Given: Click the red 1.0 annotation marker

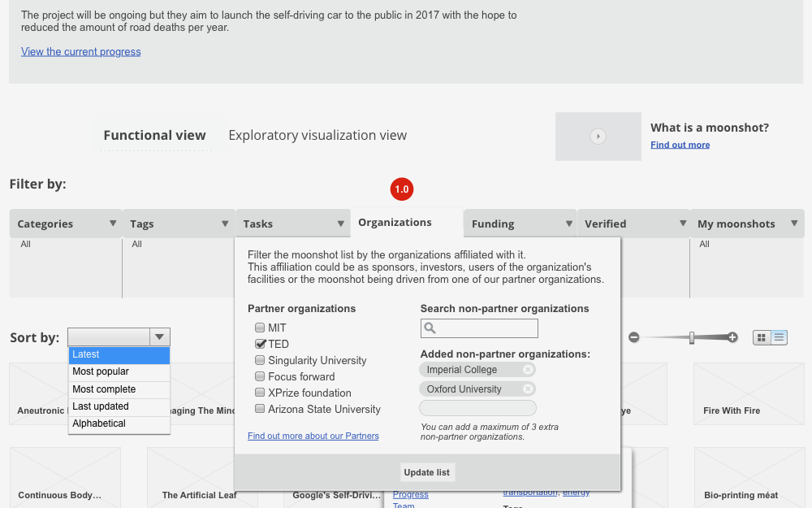Looking at the screenshot, I should click(x=401, y=189).
